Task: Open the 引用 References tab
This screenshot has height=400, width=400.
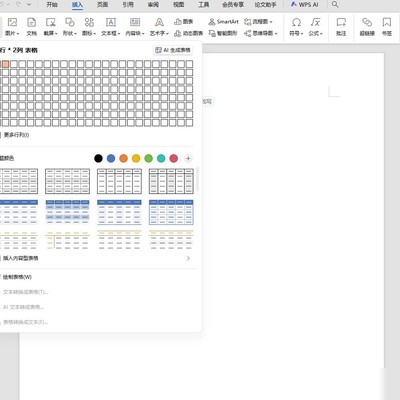Action: 128,4
